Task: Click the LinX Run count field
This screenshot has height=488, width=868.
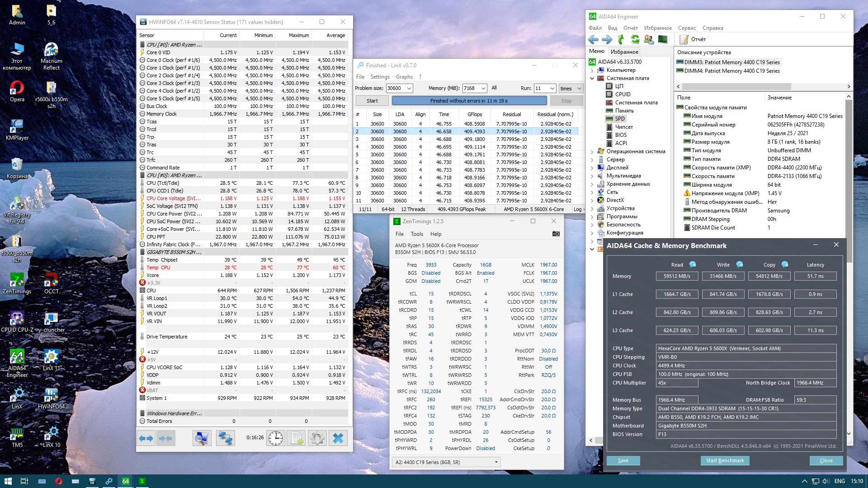Action: coord(540,88)
